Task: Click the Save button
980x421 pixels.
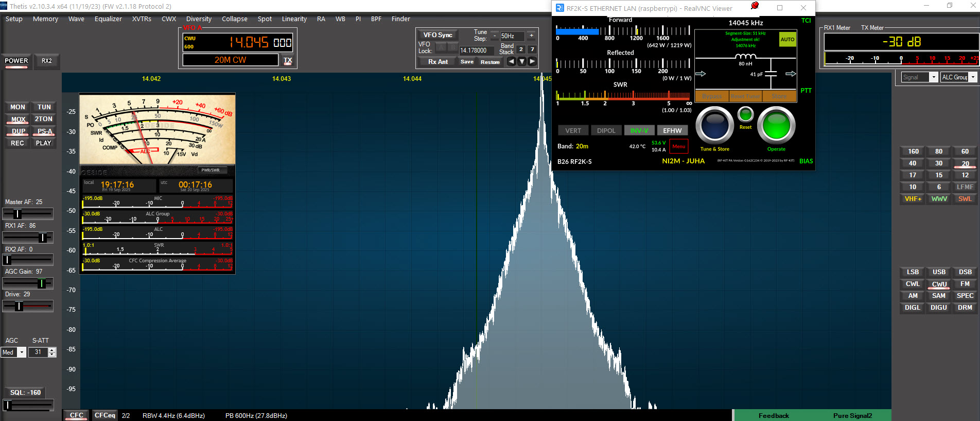Action: [467, 62]
